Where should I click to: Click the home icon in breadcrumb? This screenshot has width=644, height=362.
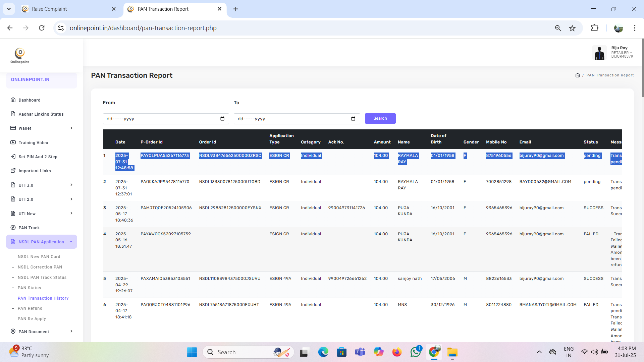(577, 75)
